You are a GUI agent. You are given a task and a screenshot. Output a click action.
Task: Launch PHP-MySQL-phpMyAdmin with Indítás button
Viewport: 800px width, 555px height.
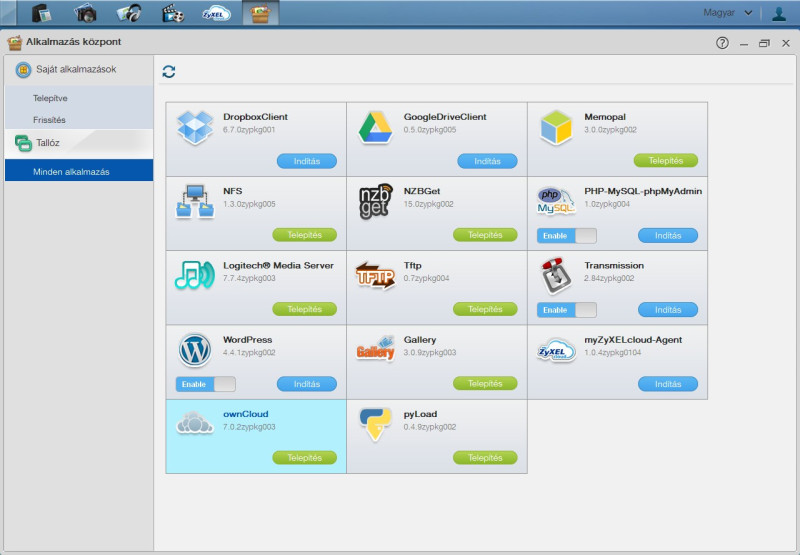pos(668,236)
